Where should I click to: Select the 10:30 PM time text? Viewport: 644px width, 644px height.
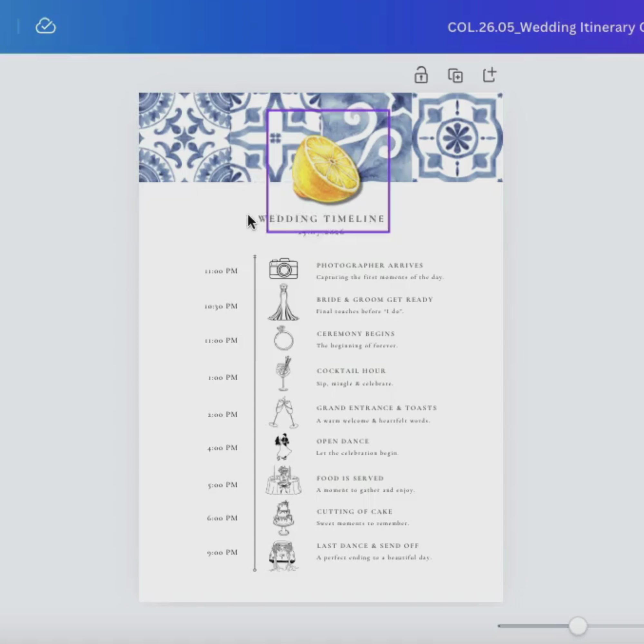click(x=221, y=306)
